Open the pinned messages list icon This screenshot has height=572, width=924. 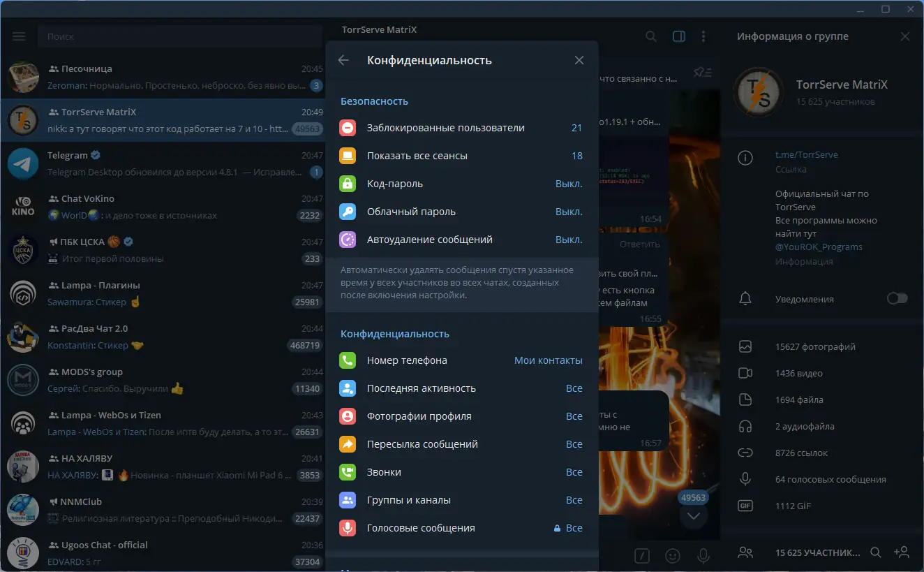click(x=703, y=72)
